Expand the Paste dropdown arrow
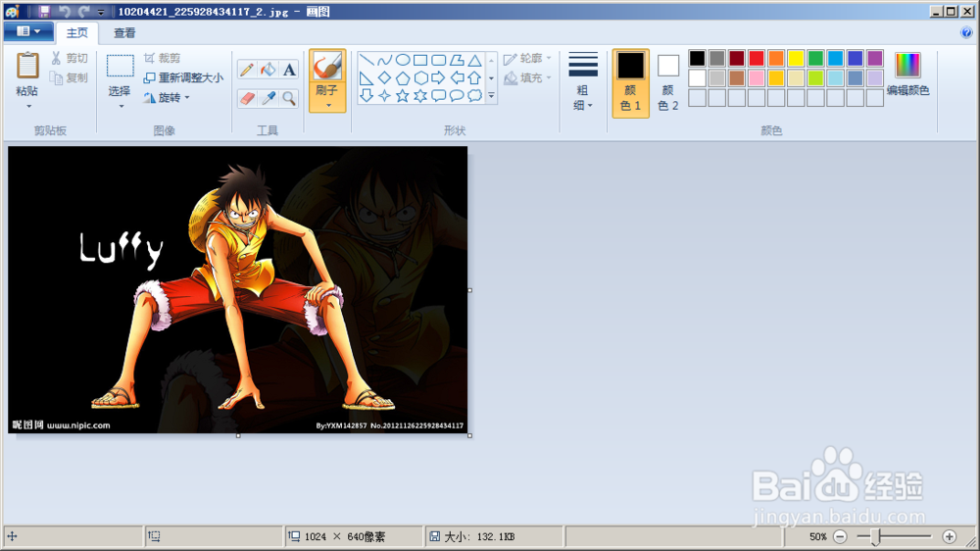 (28, 106)
